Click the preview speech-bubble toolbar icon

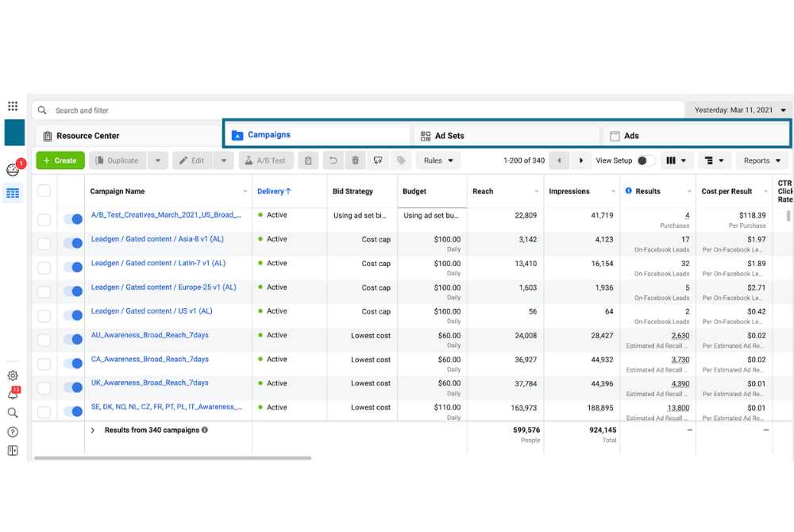[x=378, y=160]
